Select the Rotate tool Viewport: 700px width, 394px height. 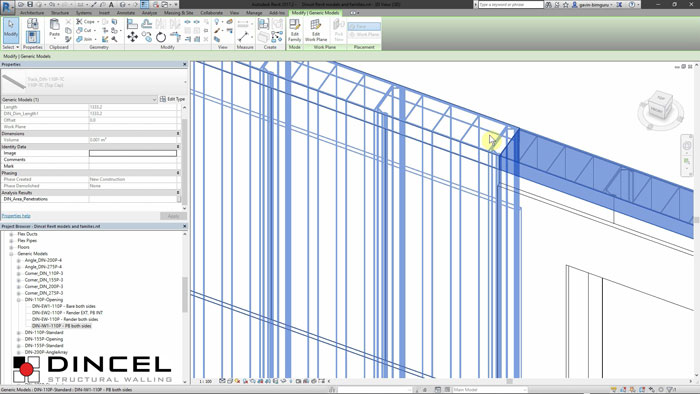point(161,37)
